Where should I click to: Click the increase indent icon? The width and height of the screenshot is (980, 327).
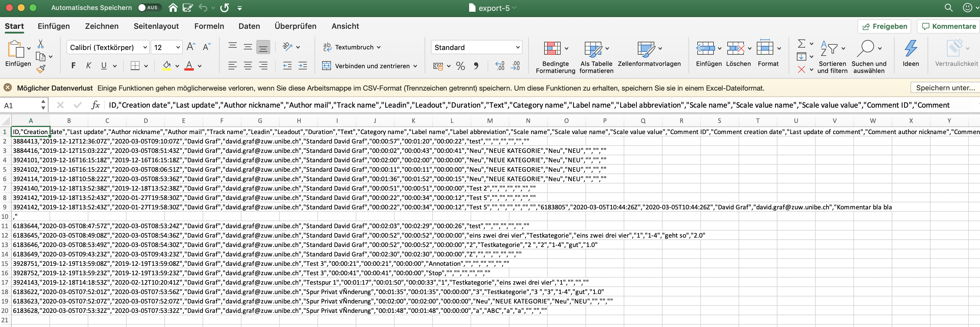tap(303, 66)
